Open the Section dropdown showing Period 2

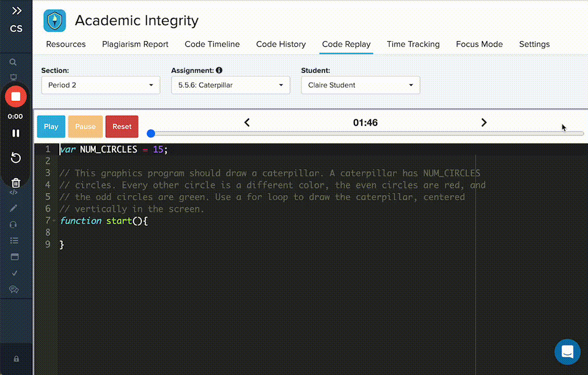click(100, 85)
